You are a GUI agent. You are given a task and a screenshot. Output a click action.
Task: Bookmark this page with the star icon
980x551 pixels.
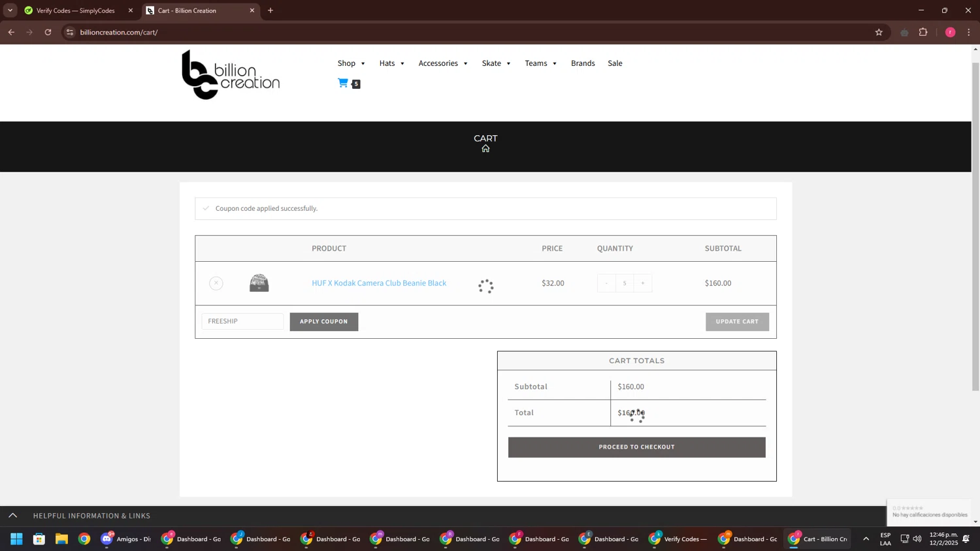click(879, 32)
